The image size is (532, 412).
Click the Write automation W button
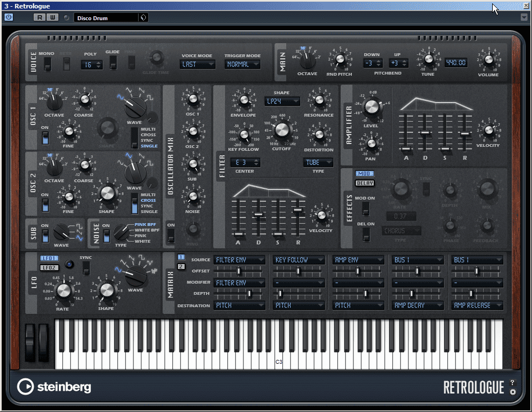(x=52, y=17)
